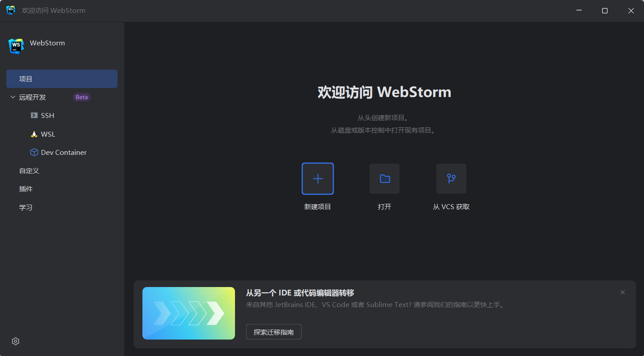Select the Get from VCS branch icon

[451, 178]
